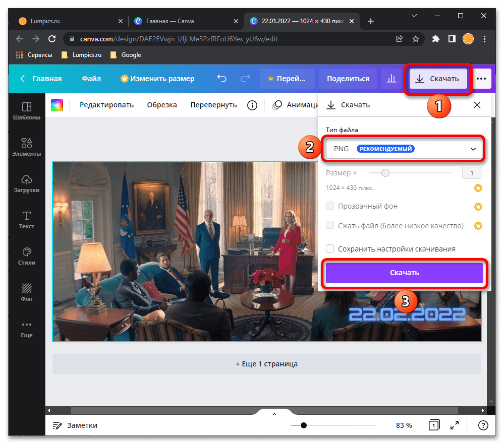Image resolution: width=504 pixels, height=444 pixels.
Task: Click the horizontal canvas scrollbar
Action: coord(264,410)
